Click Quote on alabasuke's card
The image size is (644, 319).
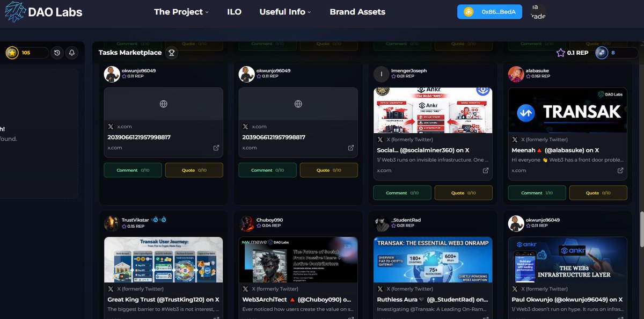[x=598, y=193]
